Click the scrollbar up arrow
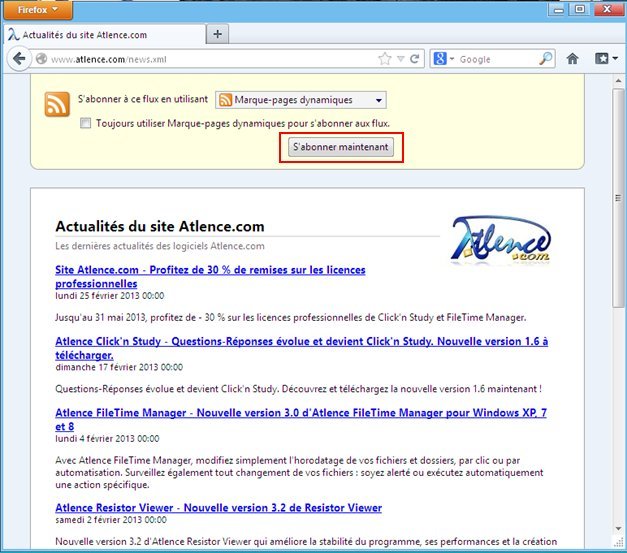Screen dimensions: 627x553 pyautogui.click(x=618, y=80)
